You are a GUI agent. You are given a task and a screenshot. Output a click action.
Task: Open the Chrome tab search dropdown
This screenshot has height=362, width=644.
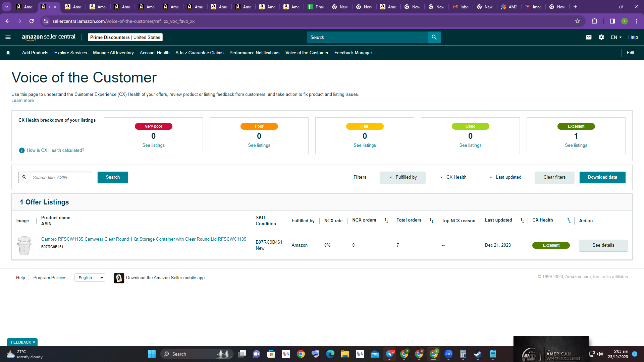click(x=7, y=7)
